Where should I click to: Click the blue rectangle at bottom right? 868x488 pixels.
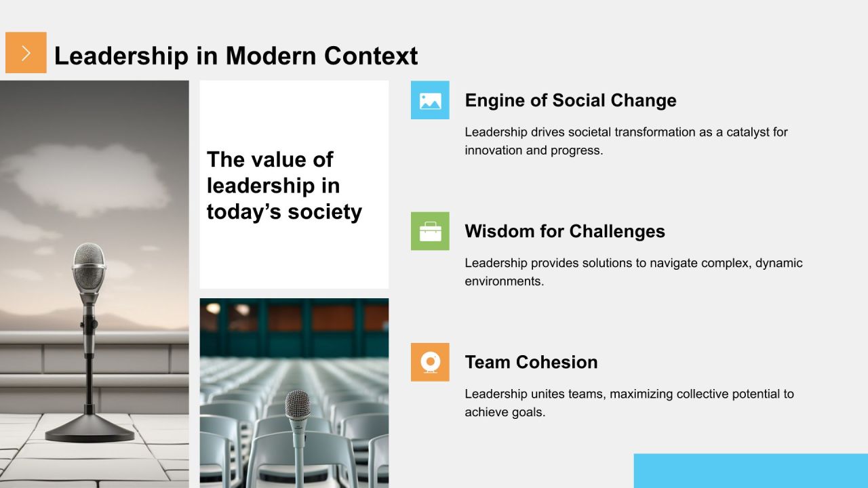click(751, 471)
